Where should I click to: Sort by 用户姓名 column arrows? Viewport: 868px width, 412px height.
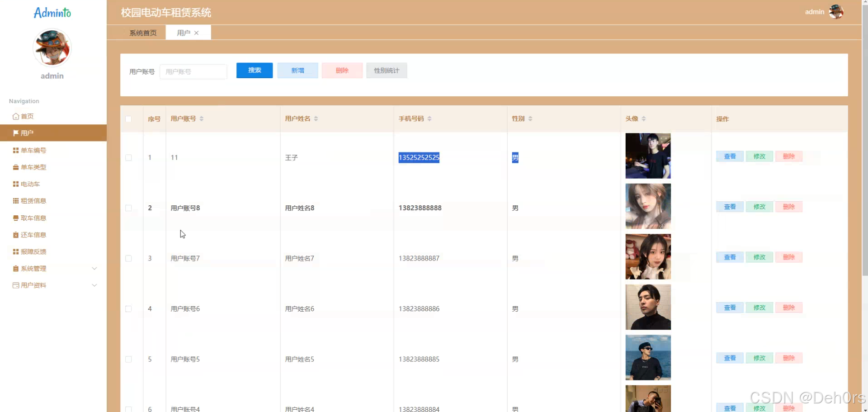(x=316, y=118)
